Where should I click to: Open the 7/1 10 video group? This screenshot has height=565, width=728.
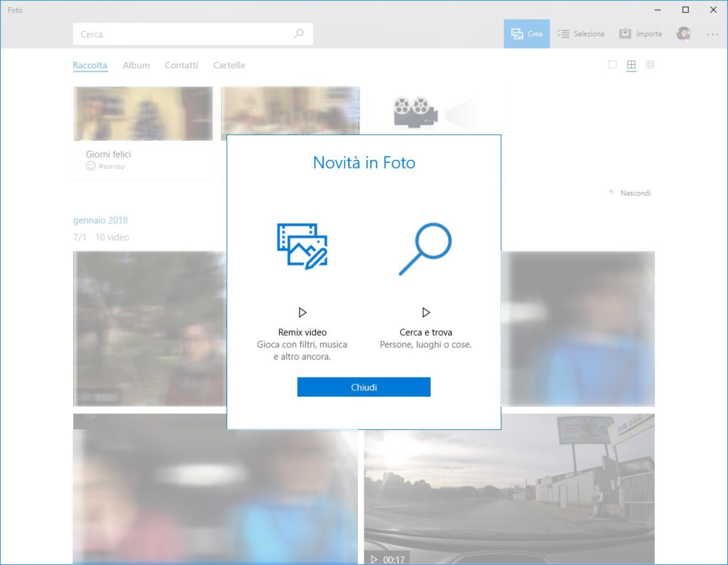tap(102, 237)
